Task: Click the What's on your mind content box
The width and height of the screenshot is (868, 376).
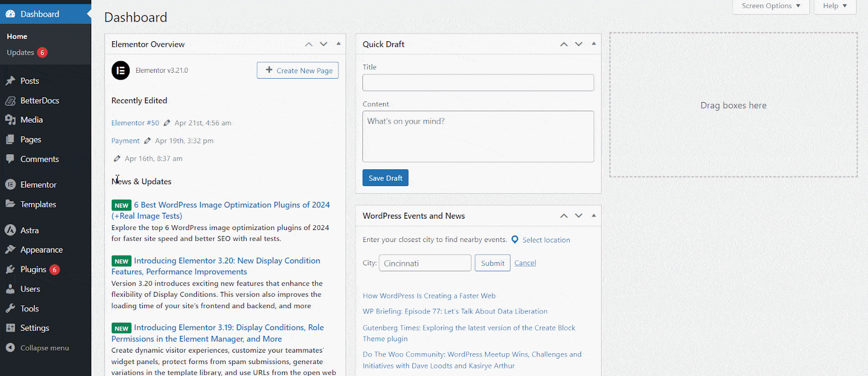Action: (478, 136)
